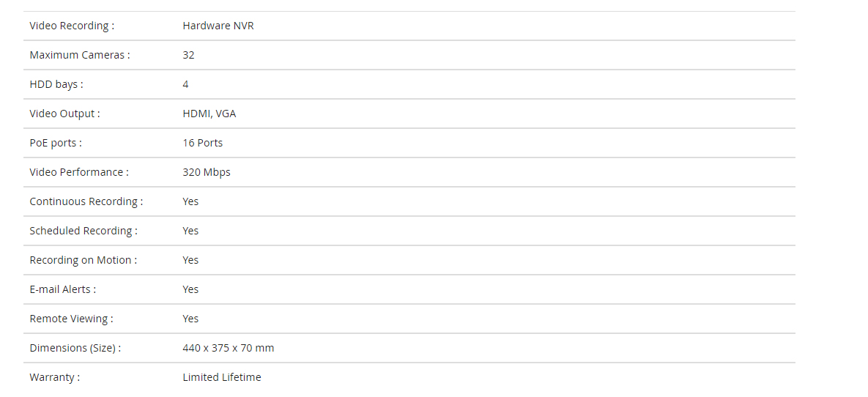868x397 pixels.
Task: Click the 16 Ports value
Action: click(203, 144)
